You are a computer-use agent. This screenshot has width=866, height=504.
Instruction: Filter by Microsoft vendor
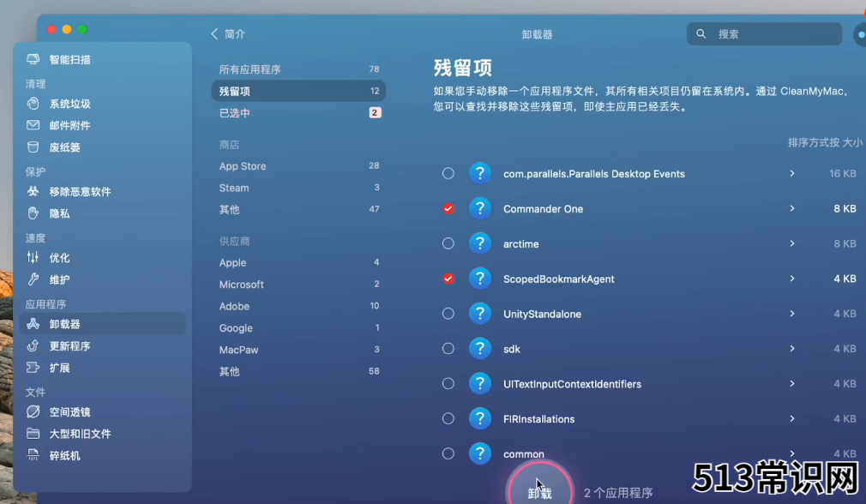click(x=298, y=285)
